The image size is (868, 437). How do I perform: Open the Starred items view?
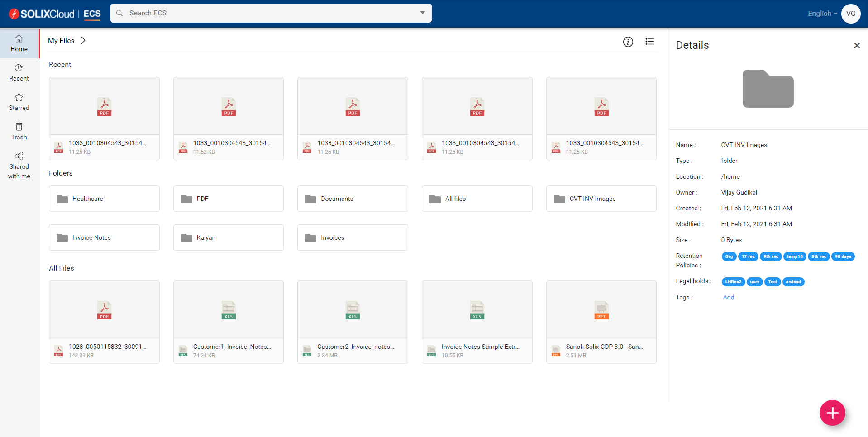[x=19, y=102]
